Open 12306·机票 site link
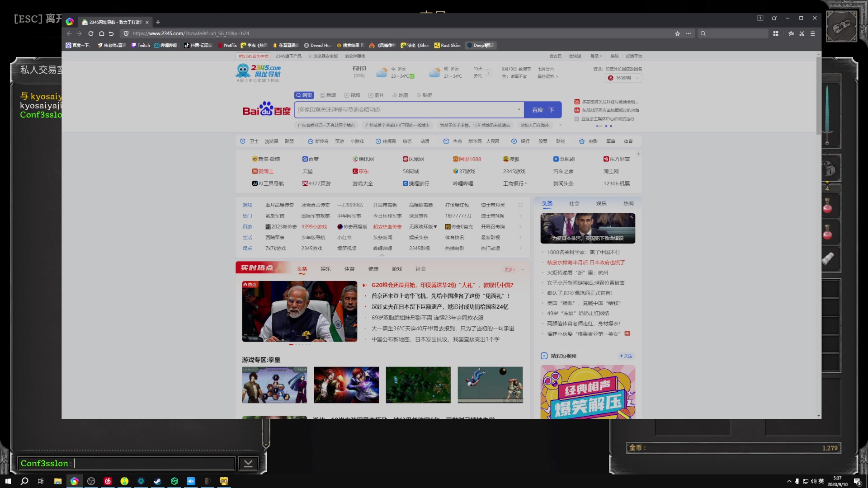The height and width of the screenshot is (488, 868). (617, 183)
